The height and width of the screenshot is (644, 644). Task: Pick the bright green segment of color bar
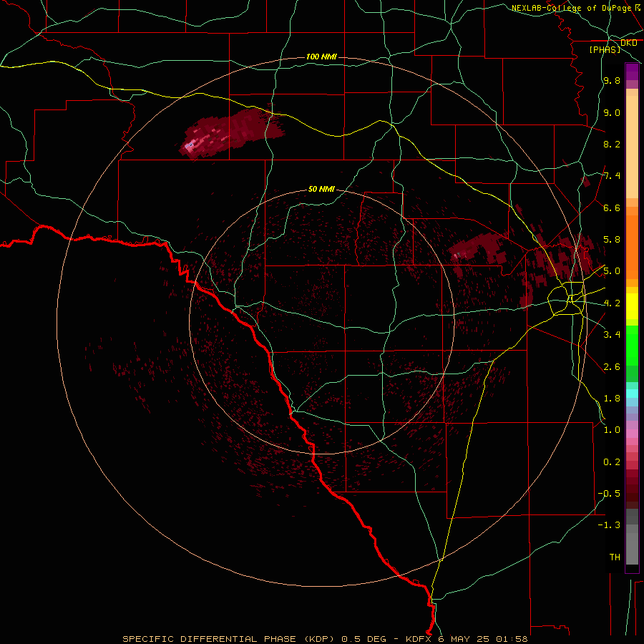tap(632, 346)
